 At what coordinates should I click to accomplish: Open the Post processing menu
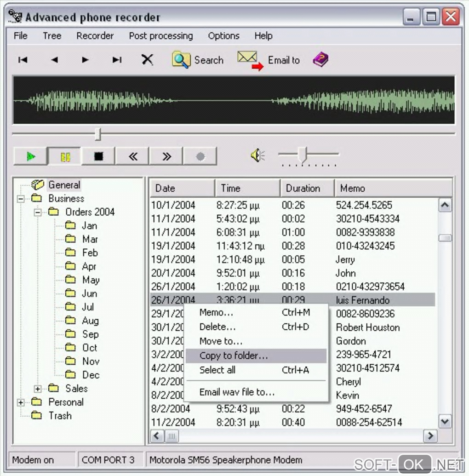pyautogui.click(x=160, y=36)
